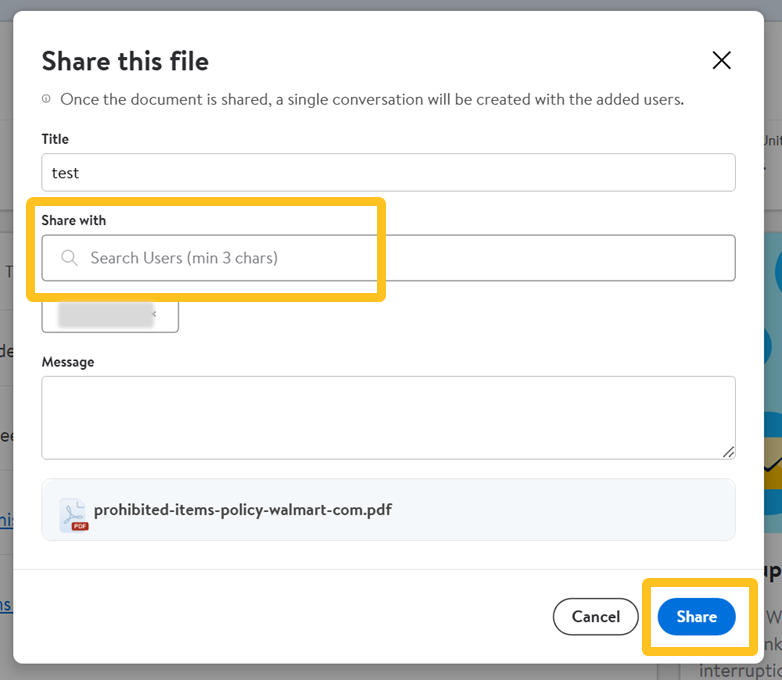782x680 pixels.
Task: Close the Share this file dialog
Action: (x=721, y=61)
